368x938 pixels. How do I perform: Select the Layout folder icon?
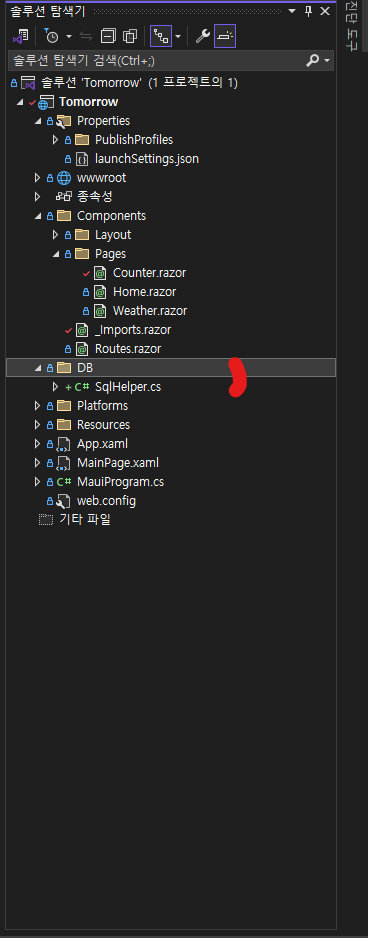82,235
